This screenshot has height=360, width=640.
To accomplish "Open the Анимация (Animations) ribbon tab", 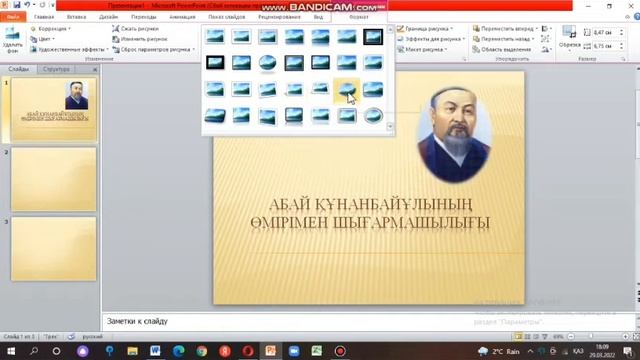I will 182,17.
